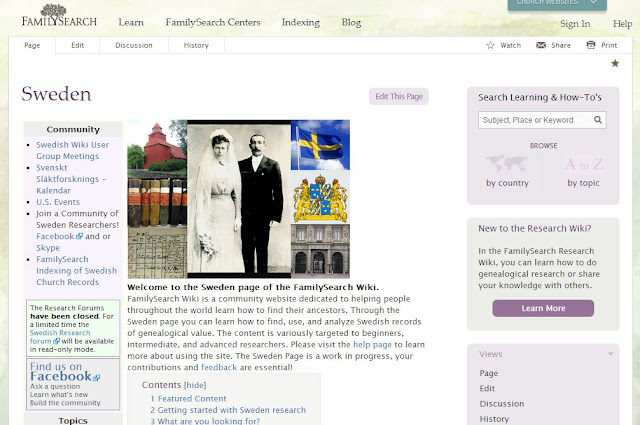
Task: Open the Indexing menu
Action: pyautogui.click(x=301, y=22)
